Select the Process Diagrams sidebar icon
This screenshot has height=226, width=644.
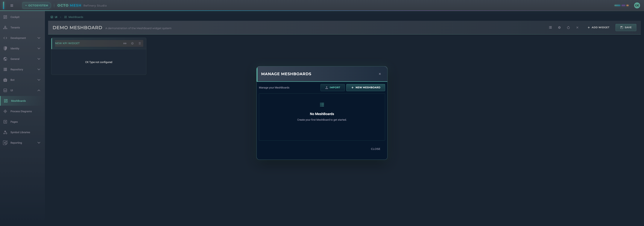[5, 111]
